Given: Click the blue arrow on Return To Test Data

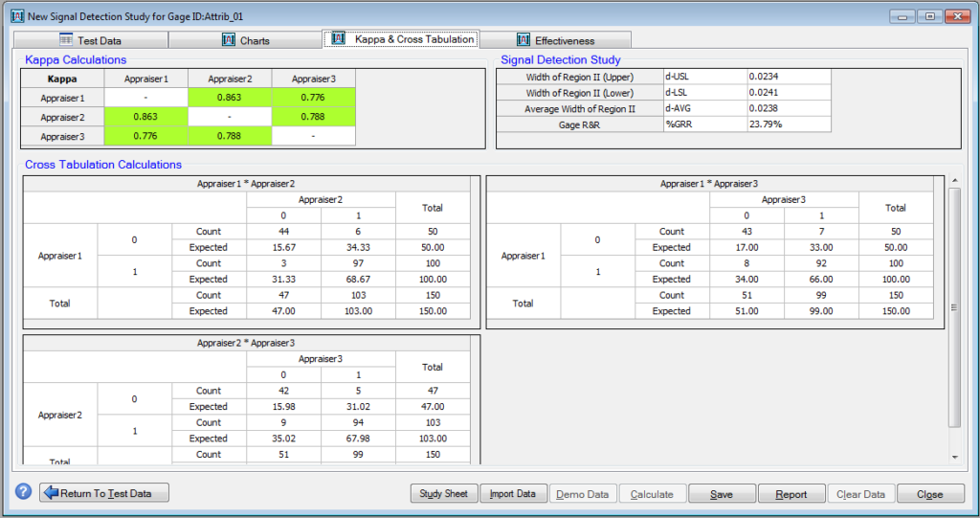Looking at the screenshot, I should tap(50, 493).
